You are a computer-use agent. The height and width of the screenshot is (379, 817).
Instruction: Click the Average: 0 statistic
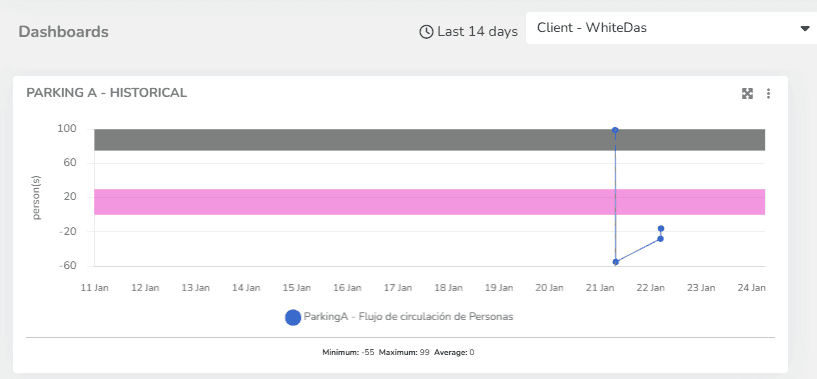click(x=454, y=352)
